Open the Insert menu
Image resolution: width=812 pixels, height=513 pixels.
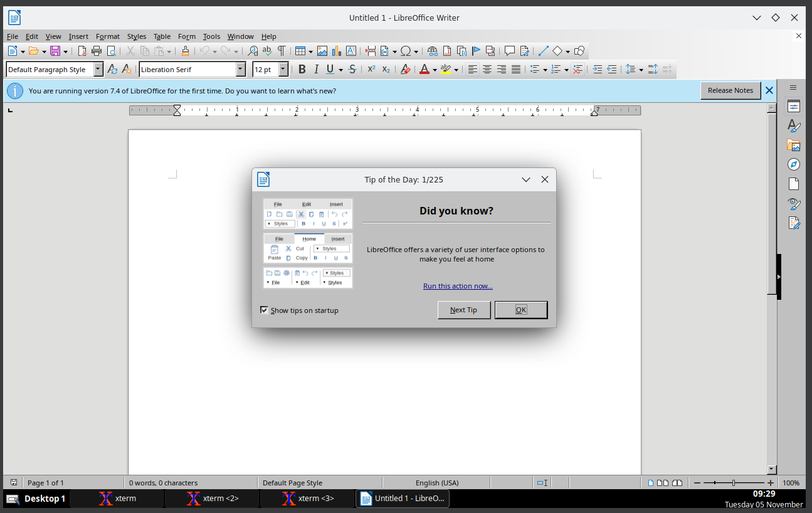click(x=78, y=36)
